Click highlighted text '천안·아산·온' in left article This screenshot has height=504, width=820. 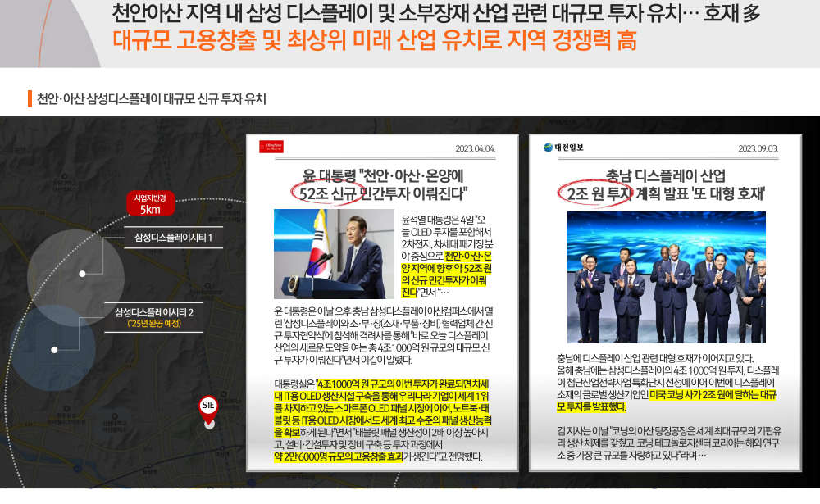[x=468, y=257]
